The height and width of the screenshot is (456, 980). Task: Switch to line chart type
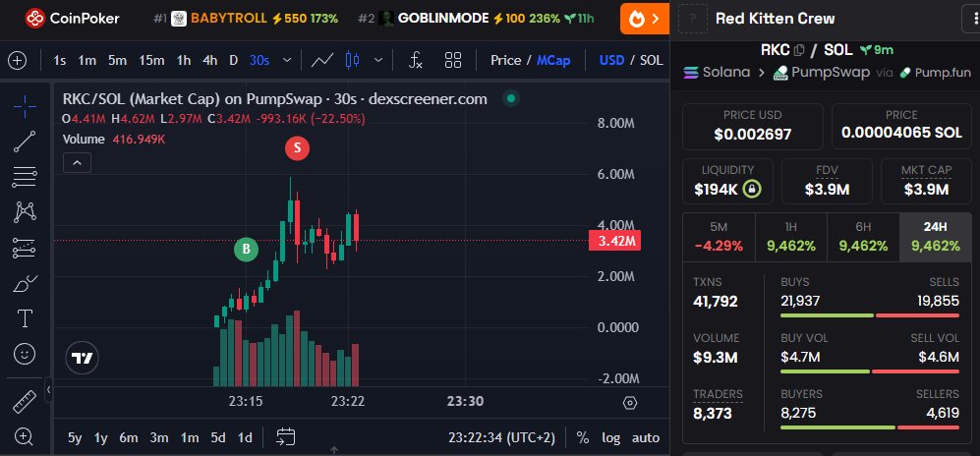point(322,61)
